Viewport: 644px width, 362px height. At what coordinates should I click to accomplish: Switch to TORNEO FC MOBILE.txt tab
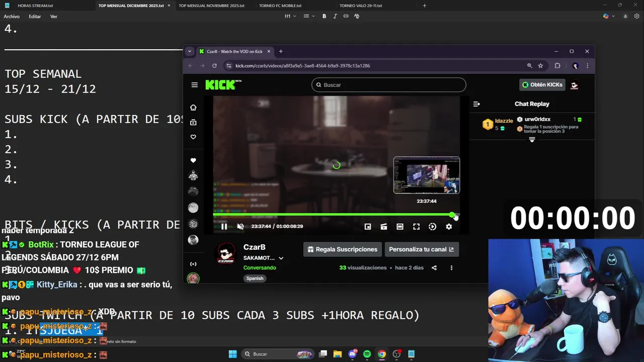(x=280, y=6)
